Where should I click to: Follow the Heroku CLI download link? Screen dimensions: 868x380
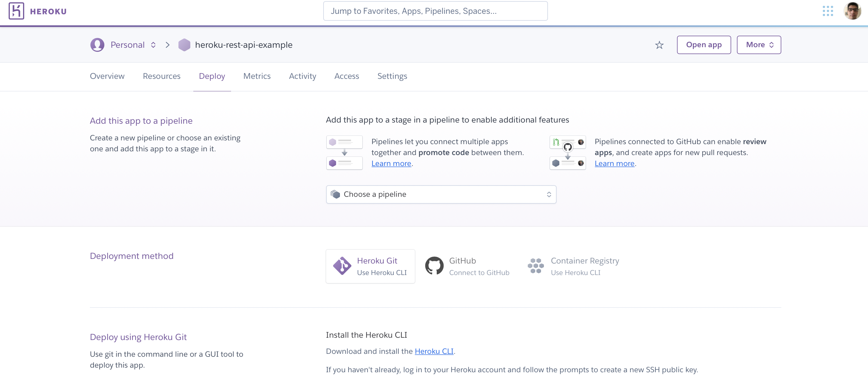coord(434,351)
